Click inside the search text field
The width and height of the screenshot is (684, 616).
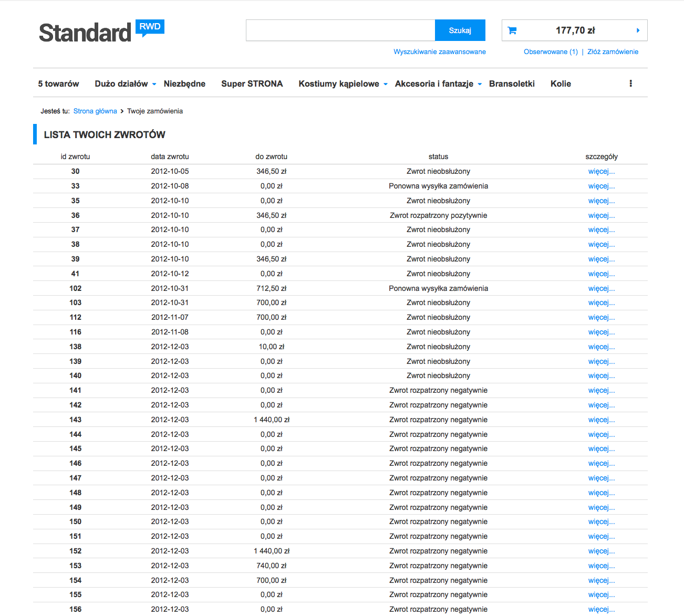pos(340,30)
